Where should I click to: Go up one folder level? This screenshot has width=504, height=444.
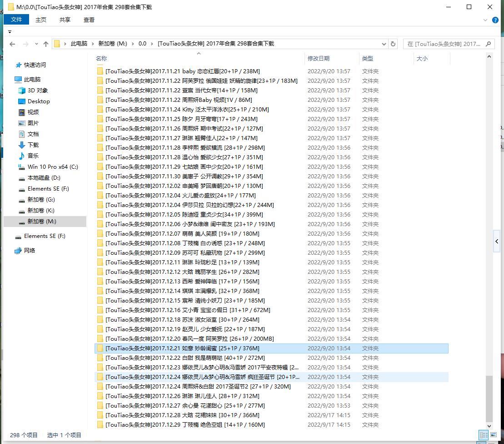46,44
